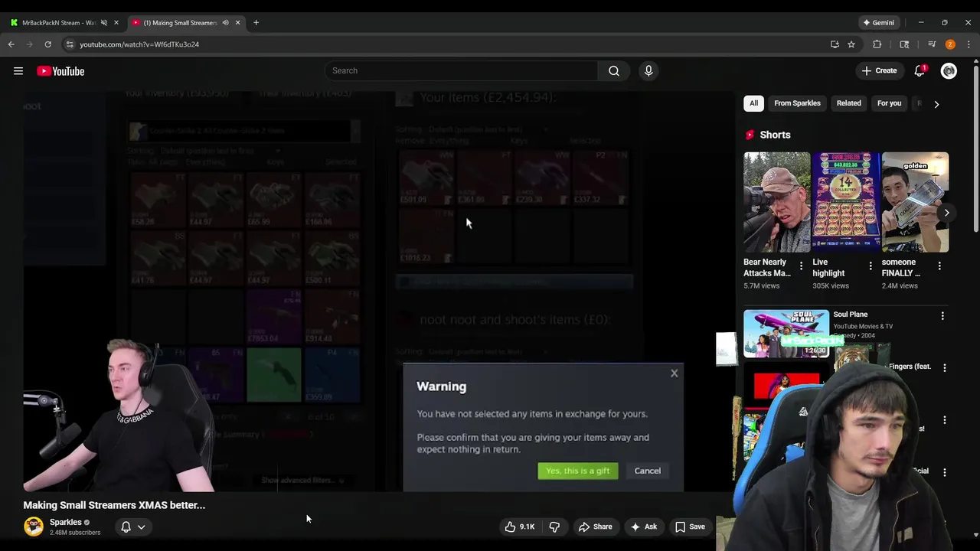Image resolution: width=980 pixels, height=551 pixels.
Task: Open options for someone FINALLY short
Action: (x=939, y=266)
